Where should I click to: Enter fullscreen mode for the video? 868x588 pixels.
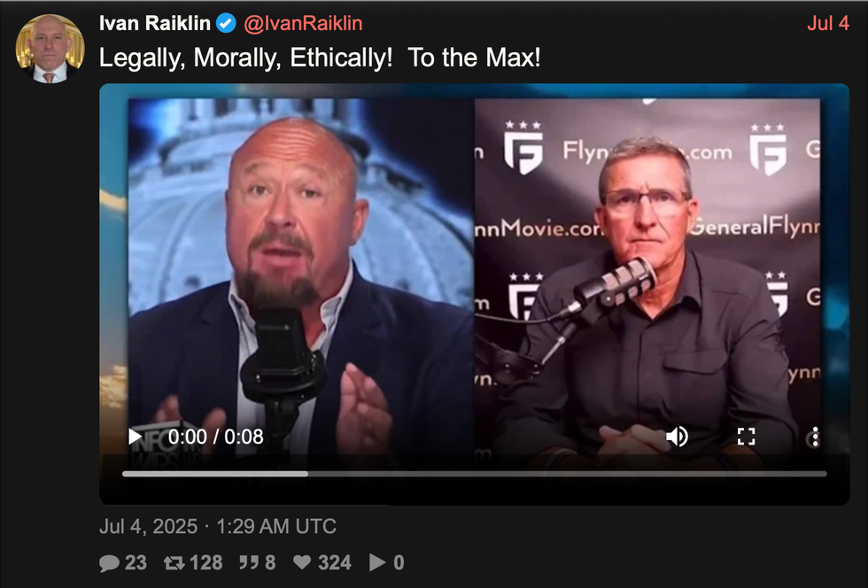[x=746, y=437]
